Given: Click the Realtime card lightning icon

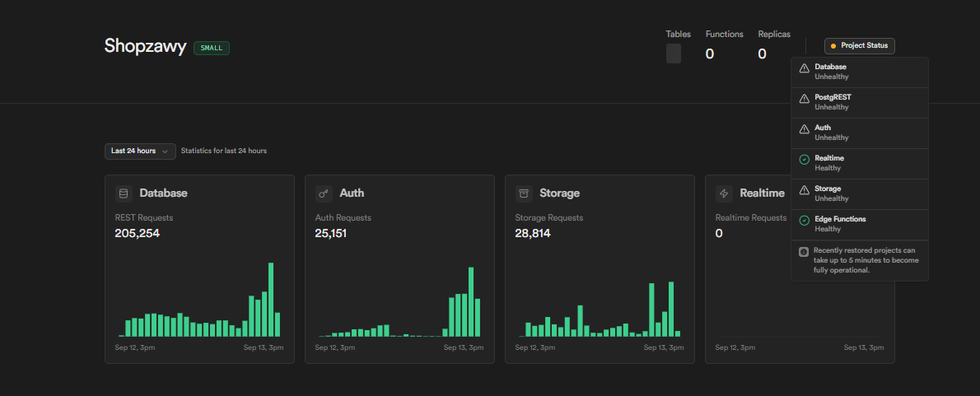Looking at the screenshot, I should [724, 193].
